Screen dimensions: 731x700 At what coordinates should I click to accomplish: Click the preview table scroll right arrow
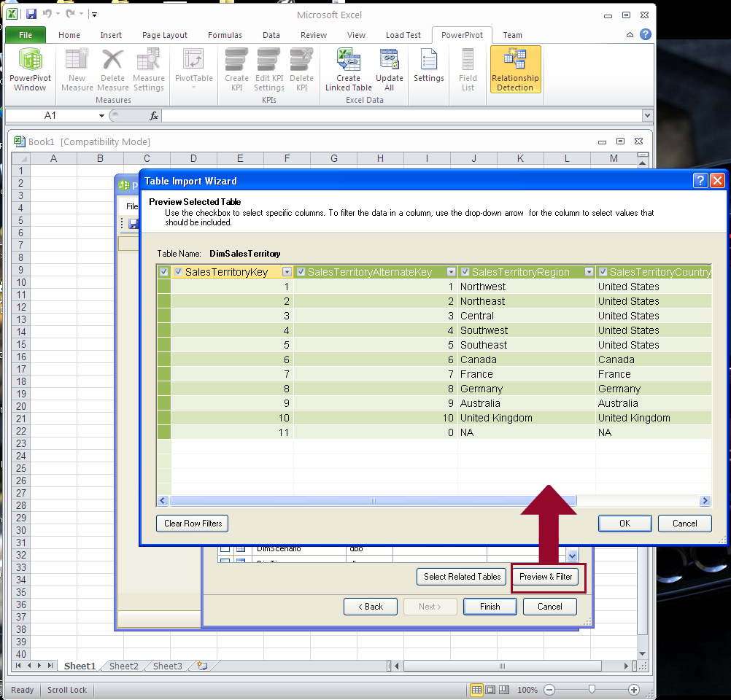point(705,500)
